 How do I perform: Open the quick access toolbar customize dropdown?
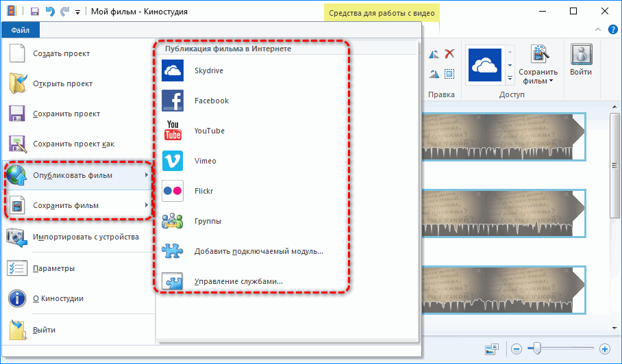77,12
